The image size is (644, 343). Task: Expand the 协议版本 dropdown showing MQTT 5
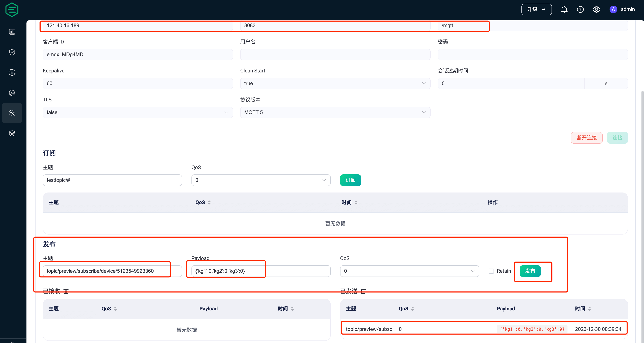pyautogui.click(x=335, y=112)
